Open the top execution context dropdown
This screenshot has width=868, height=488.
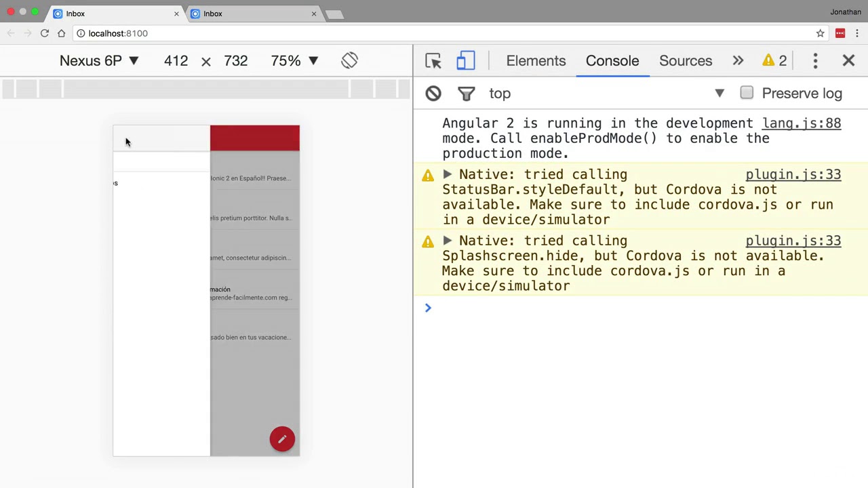pos(607,94)
